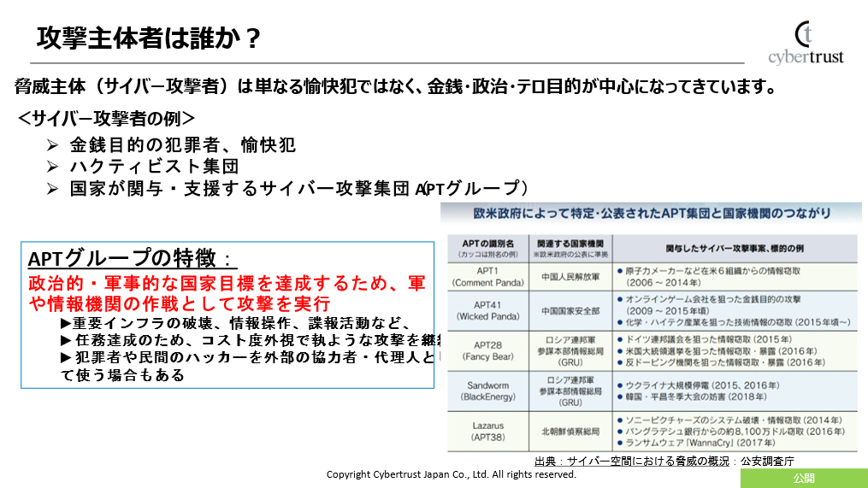
Task: Click the triangle bullet before 任務達成のため
Action: (x=66, y=340)
